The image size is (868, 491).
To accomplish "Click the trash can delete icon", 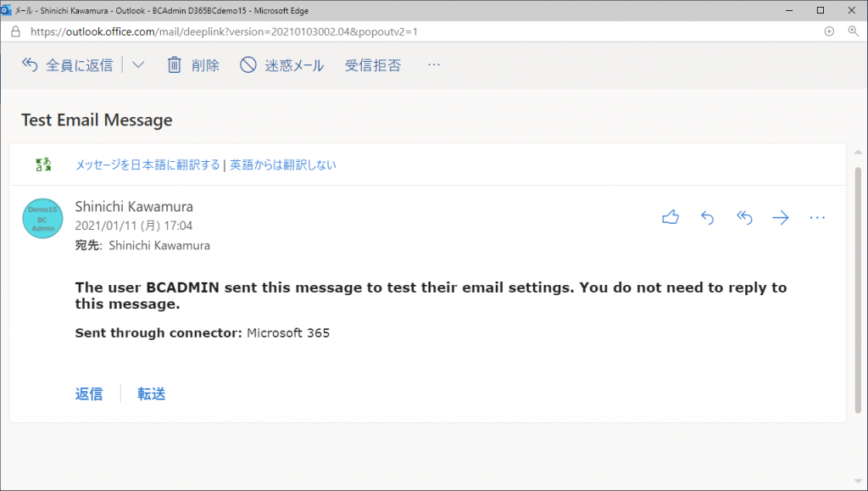I will click(175, 64).
